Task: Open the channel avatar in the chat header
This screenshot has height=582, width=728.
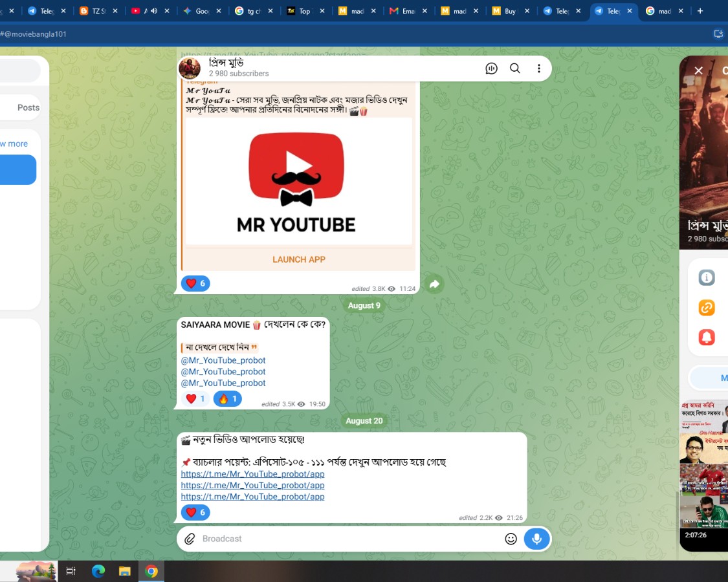Action: tap(190, 69)
